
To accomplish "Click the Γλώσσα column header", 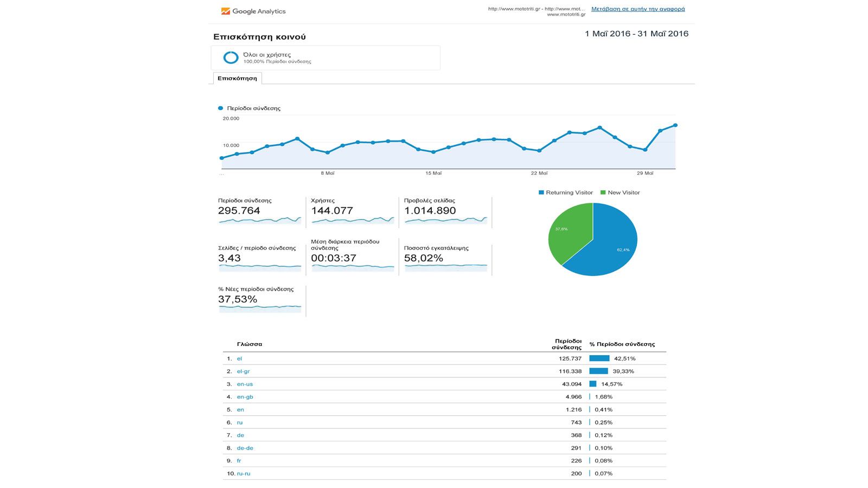I will click(x=250, y=344).
